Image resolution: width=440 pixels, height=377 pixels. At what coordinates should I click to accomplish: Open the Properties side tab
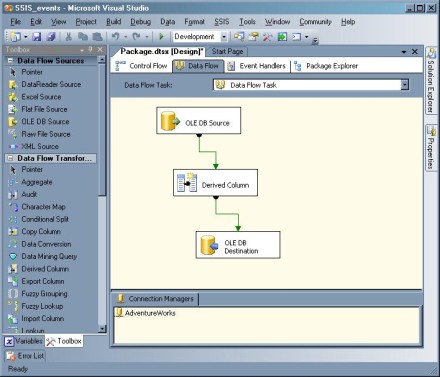[x=431, y=147]
